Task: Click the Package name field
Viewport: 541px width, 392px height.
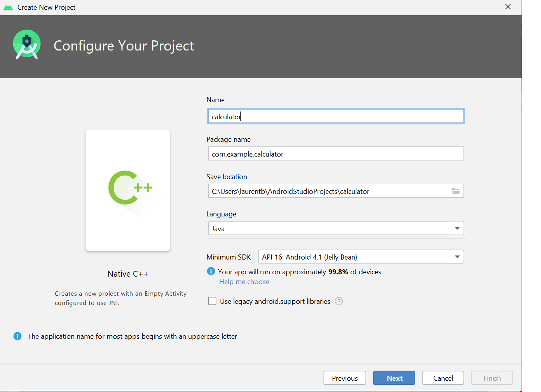Action: 336,153
